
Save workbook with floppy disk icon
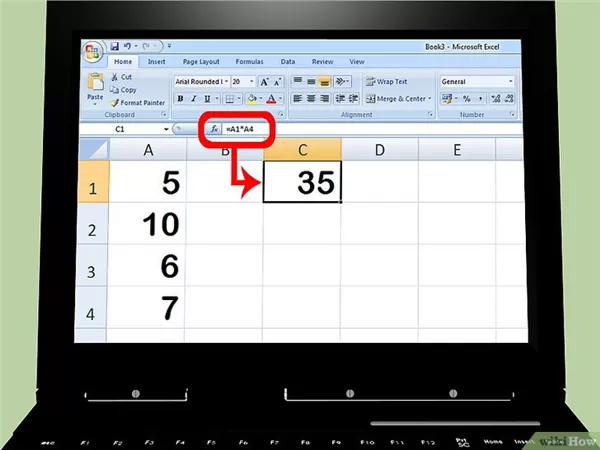tap(114, 46)
